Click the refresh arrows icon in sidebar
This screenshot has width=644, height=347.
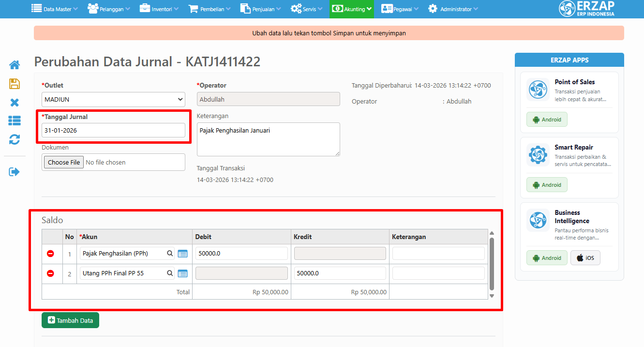pos(15,140)
